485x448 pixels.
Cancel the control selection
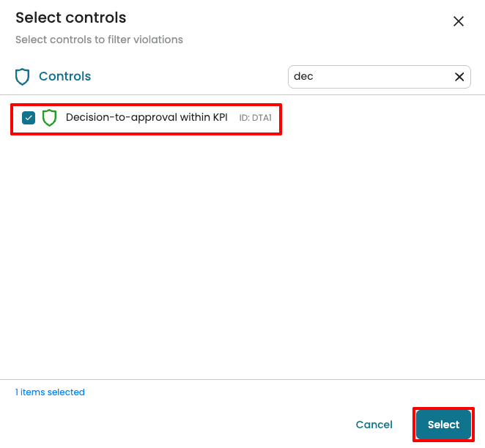[374, 425]
